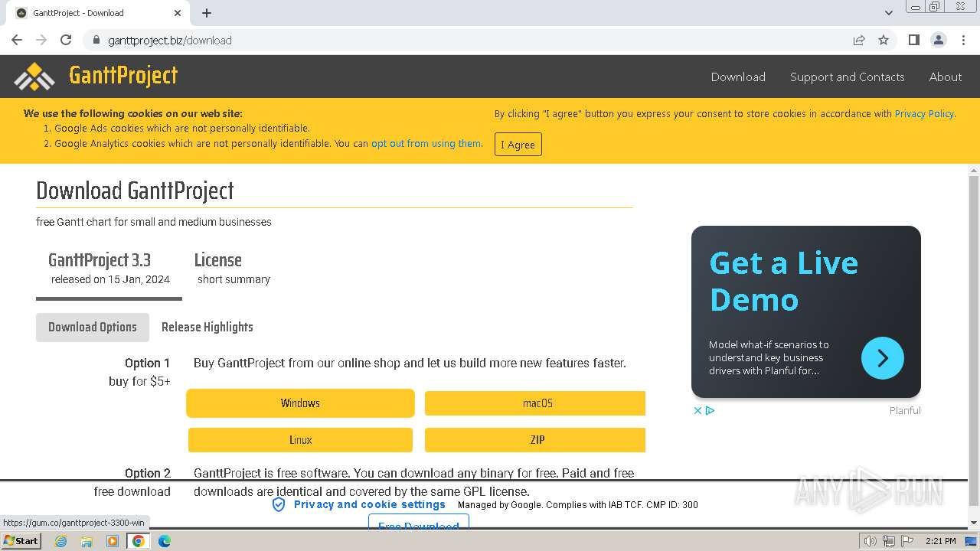Choose the Linux download button
Screen dimensions: 980x551
point(300,440)
